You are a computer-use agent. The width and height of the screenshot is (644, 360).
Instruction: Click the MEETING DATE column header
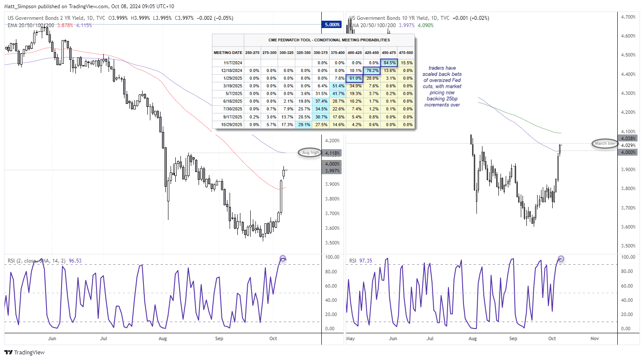228,53
